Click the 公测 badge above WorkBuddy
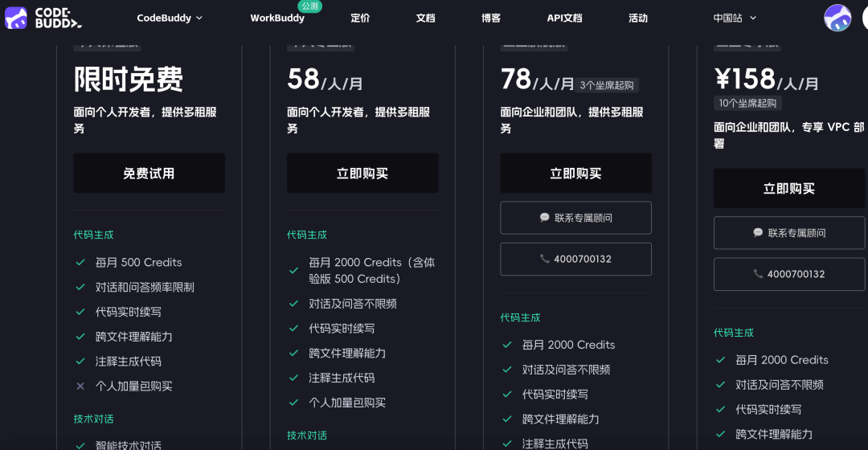Image resolution: width=868 pixels, height=450 pixels. click(x=309, y=6)
